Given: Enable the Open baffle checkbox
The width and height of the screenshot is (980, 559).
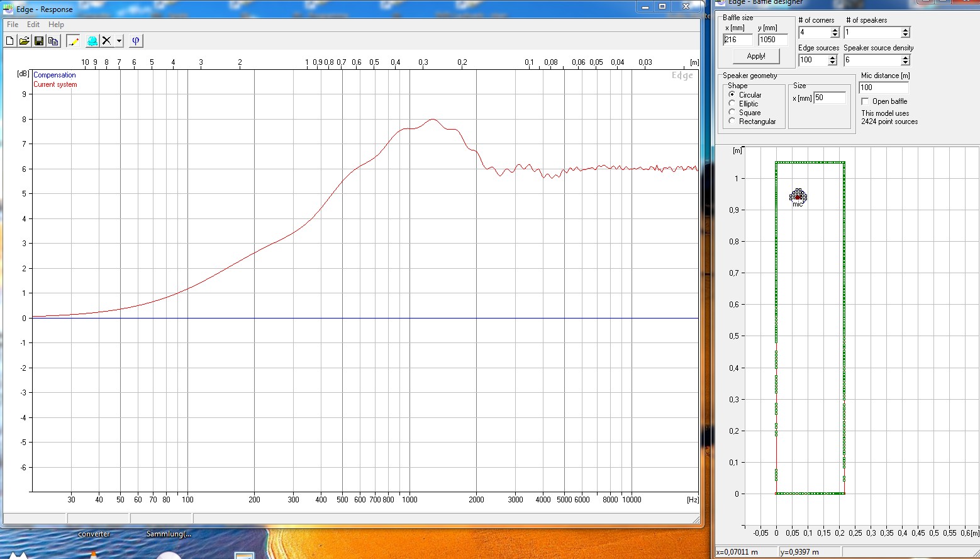Looking at the screenshot, I should click(865, 101).
